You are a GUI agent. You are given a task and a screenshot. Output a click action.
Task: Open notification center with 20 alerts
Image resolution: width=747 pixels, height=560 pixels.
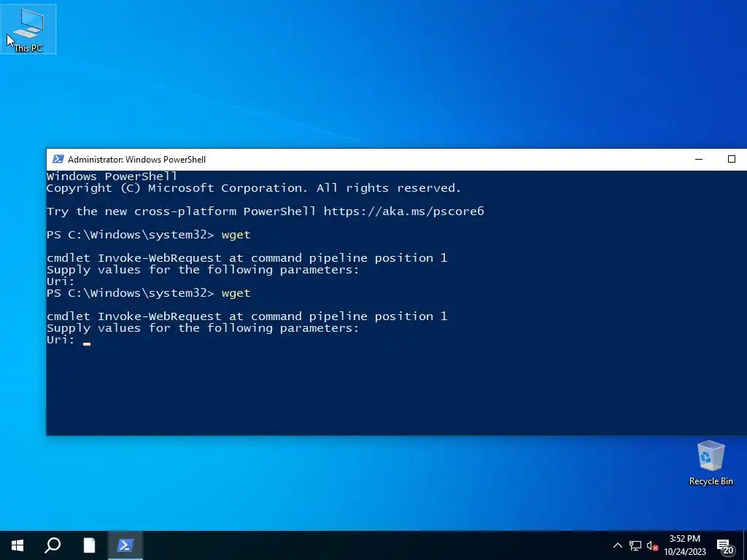pos(726,546)
